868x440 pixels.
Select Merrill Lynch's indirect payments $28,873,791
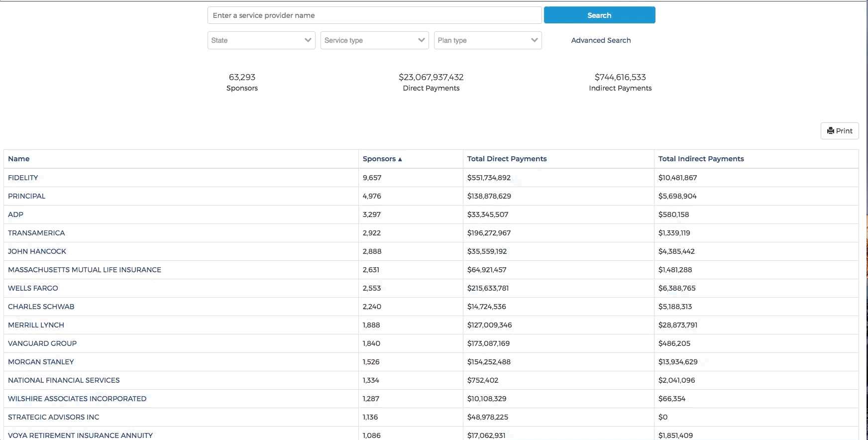point(678,325)
